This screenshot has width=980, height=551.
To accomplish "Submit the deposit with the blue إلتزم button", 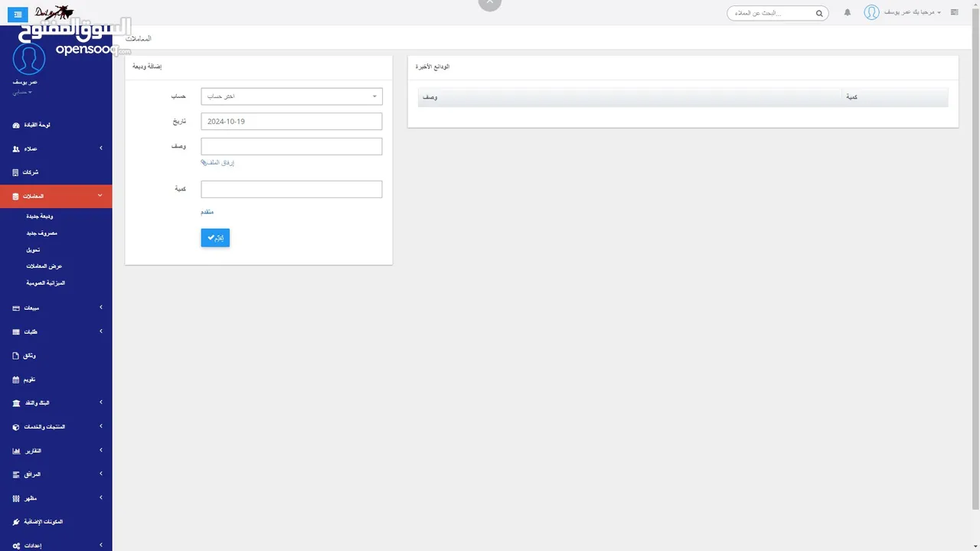I will [x=215, y=238].
